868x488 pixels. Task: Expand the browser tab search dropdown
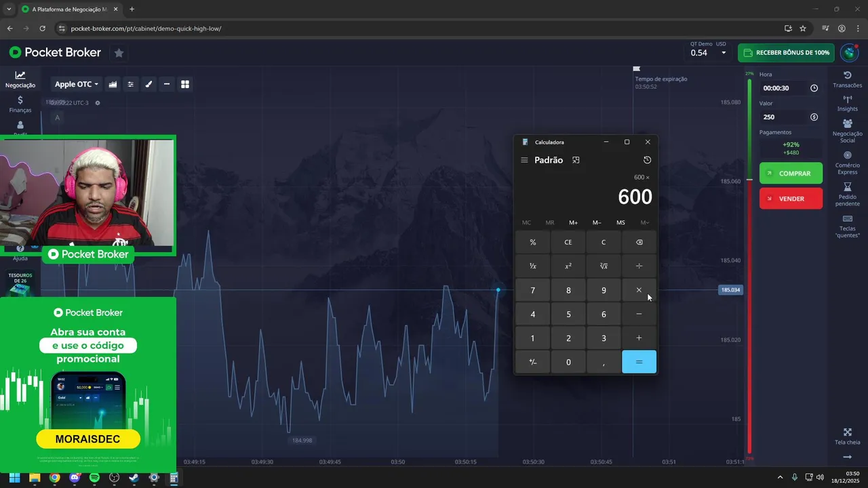9,9
